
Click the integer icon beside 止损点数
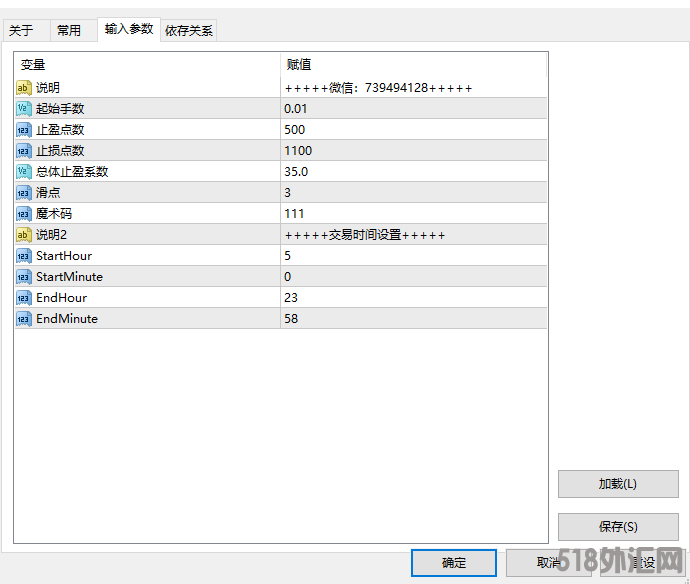tap(24, 151)
